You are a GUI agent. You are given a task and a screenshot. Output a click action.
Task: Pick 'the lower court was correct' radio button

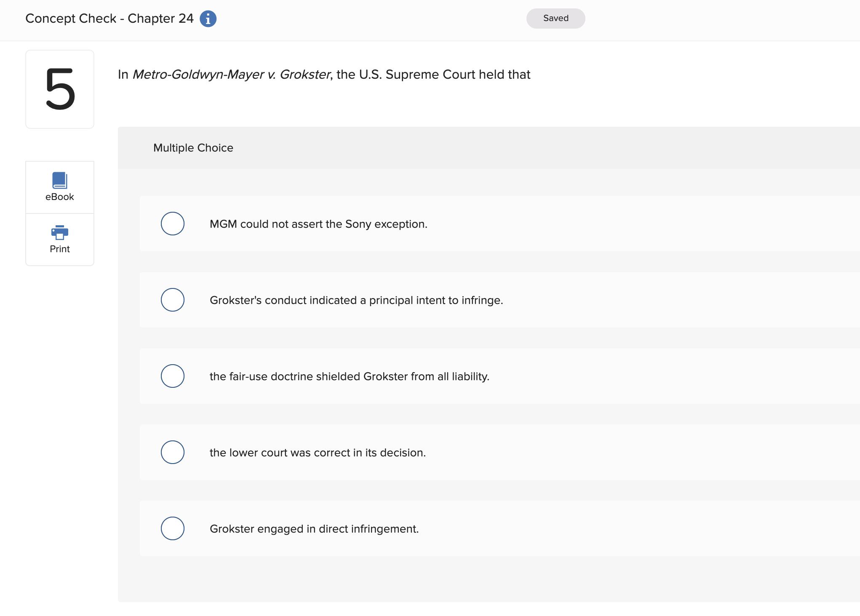point(173,452)
